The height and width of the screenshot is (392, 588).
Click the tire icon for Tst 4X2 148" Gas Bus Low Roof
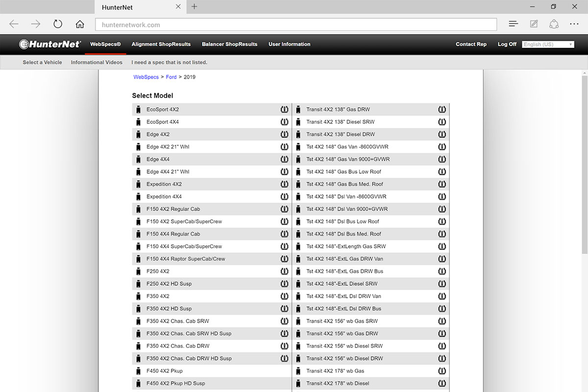(x=442, y=171)
